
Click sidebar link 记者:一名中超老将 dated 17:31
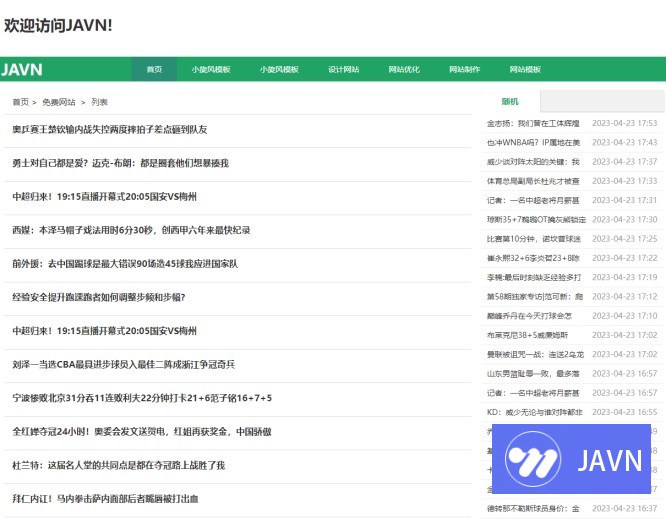(533, 200)
